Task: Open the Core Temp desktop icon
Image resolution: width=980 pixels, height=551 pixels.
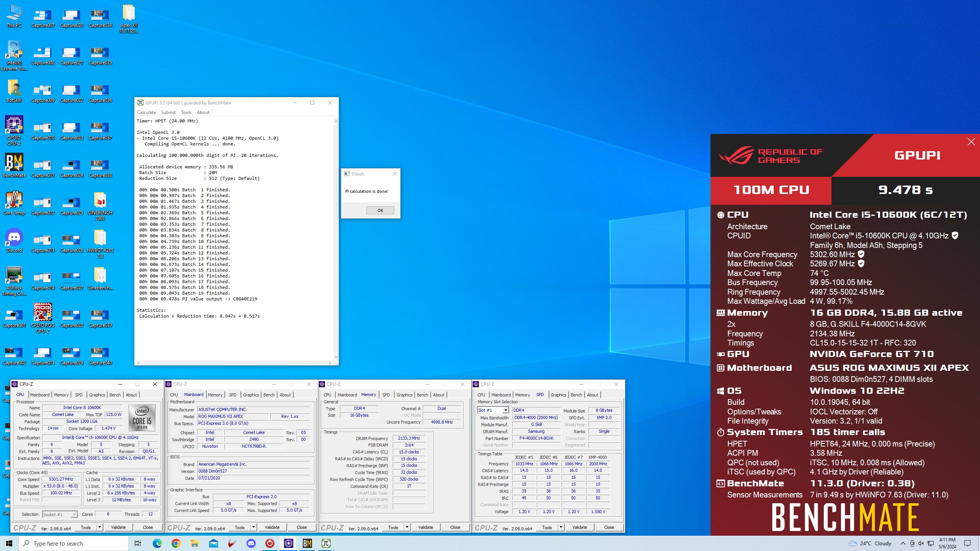Action: tap(14, 203)
